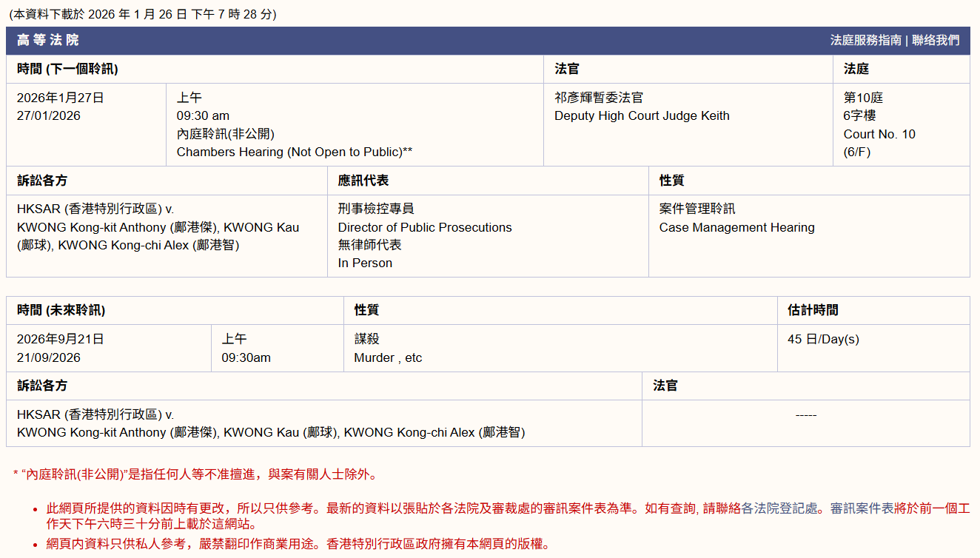Screen dimensions: 980x558
Task: Click the red 內庭聆訊(非公開) footnote
Action: pos(196,474)
